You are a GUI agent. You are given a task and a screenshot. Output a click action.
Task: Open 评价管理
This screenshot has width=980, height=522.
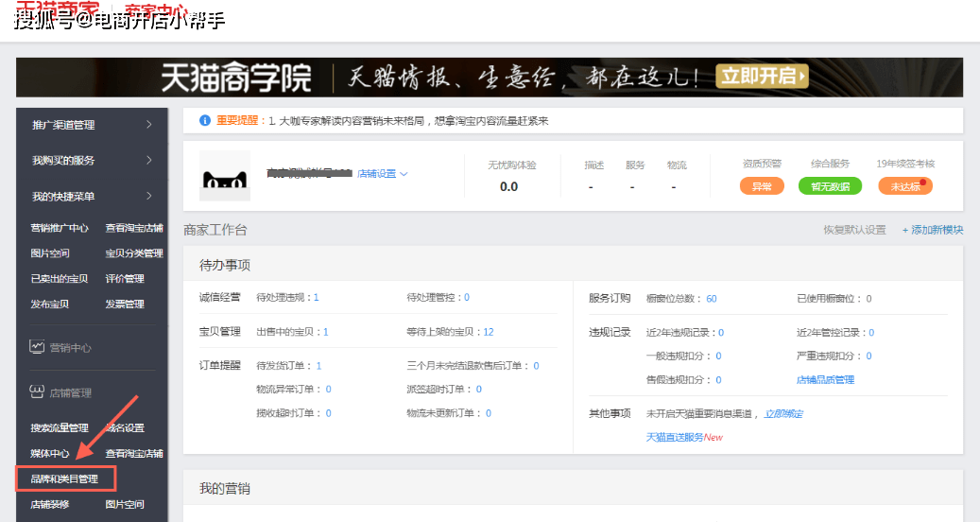click(x=125, y=279)
